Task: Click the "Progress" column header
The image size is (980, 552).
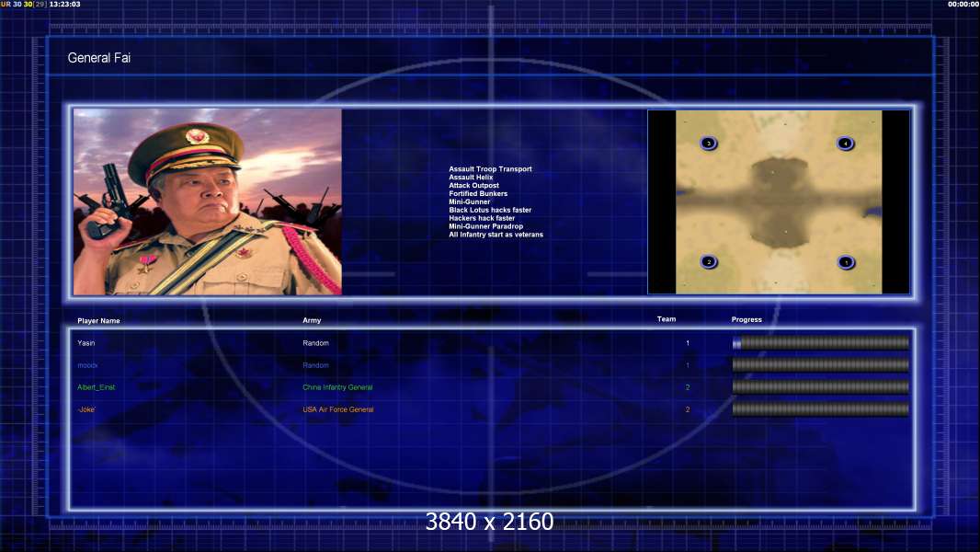Action: 746,319
